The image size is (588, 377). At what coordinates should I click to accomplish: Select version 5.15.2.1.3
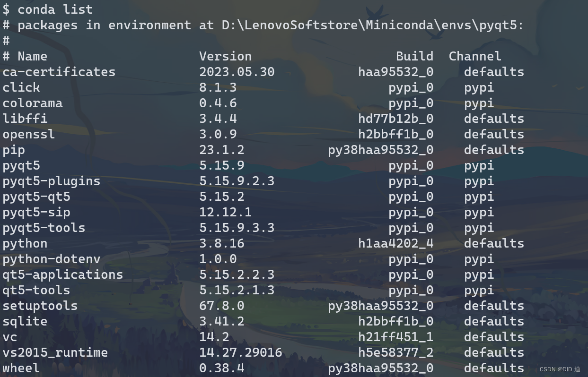(237, 290)
